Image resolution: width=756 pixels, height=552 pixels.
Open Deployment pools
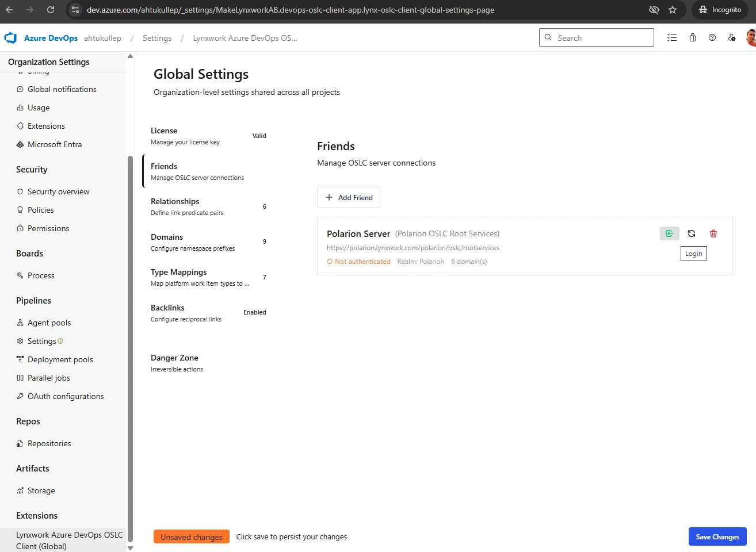pyautogui.click(x=60, y=359)
